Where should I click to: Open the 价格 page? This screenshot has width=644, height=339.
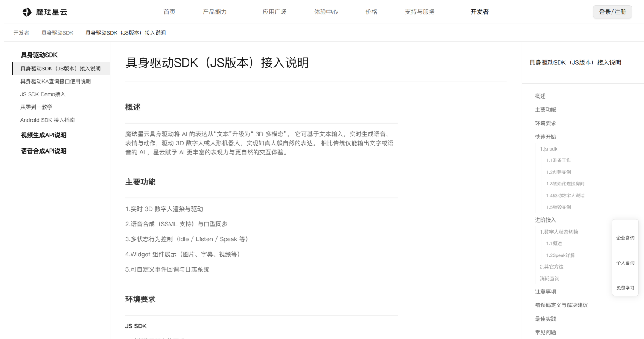coord(371,12)
